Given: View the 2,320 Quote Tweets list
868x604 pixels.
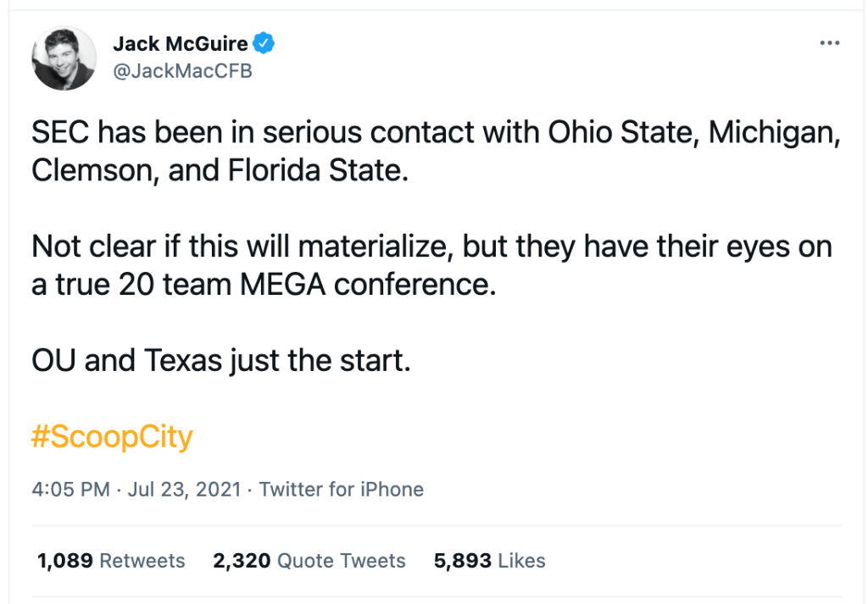Looking at the screenshot, I should (309, 560).
